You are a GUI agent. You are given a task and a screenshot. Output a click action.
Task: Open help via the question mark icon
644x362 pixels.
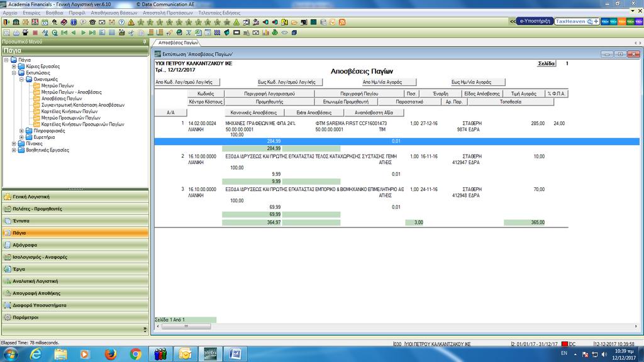pos(121,22)
